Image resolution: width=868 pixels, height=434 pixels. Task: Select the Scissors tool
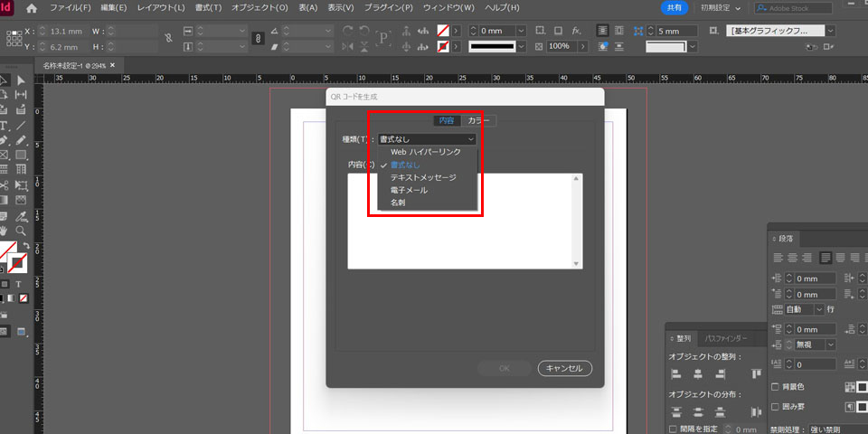coord(5,184)
